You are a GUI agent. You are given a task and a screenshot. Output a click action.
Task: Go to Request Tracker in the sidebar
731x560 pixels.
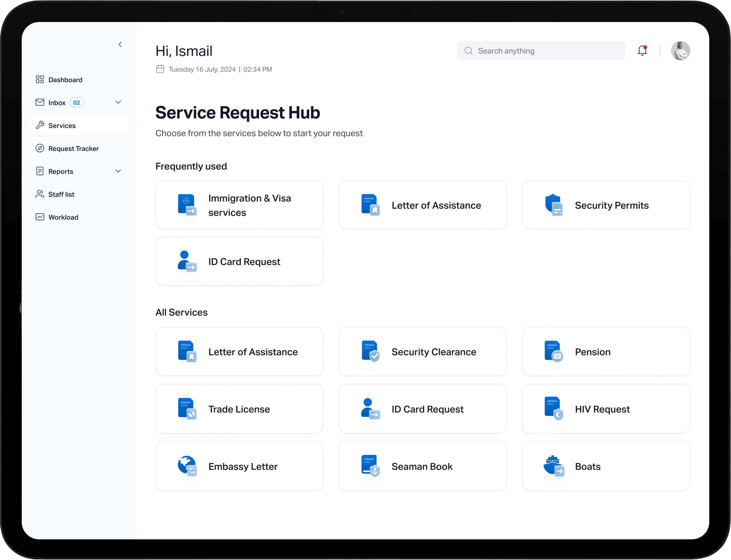[x=73, y=148]
